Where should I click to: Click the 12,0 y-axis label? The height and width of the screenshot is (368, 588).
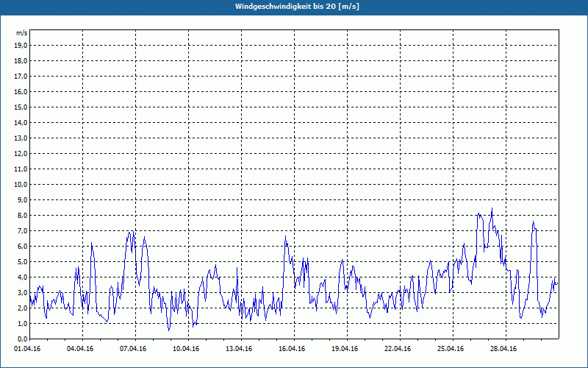21,154
